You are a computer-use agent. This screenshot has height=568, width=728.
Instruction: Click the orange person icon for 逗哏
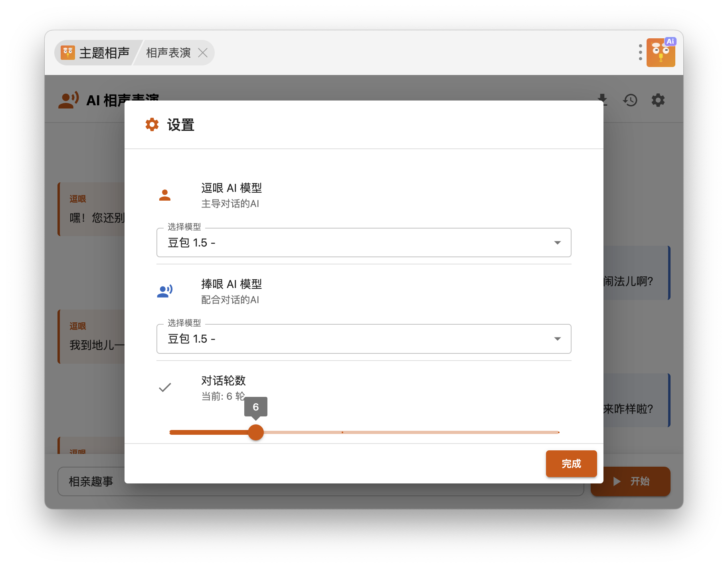[165, 195]
